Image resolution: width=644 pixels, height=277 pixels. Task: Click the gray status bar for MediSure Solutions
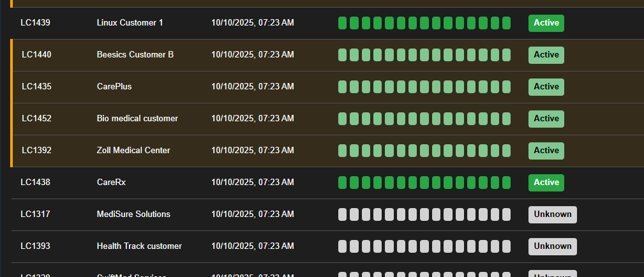point(424,214)
